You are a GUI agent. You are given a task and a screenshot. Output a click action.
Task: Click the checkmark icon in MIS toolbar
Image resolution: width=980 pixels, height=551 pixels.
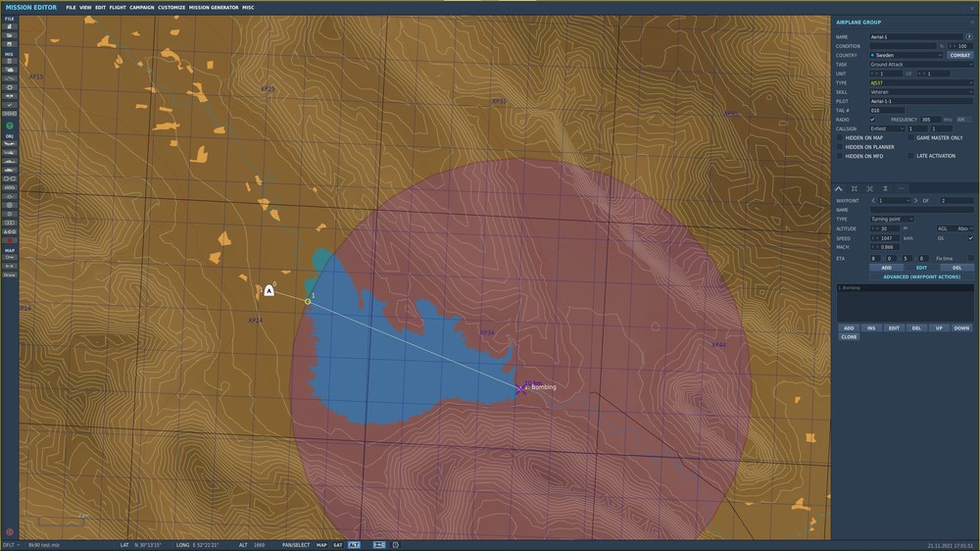coord(10,105)
